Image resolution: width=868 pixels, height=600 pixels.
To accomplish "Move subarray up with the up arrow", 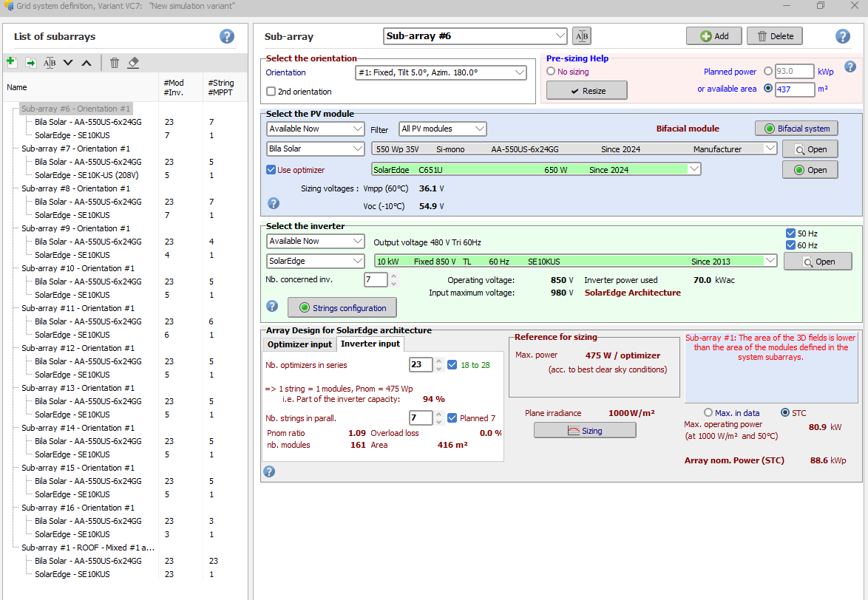I will (x=87, y=63).
